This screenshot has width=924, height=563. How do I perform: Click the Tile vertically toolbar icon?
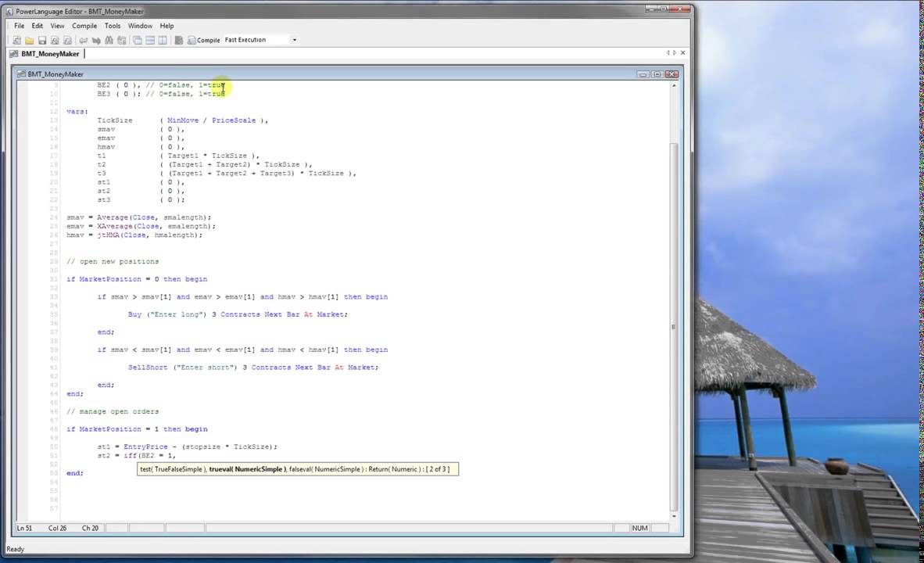pos(163,40)
